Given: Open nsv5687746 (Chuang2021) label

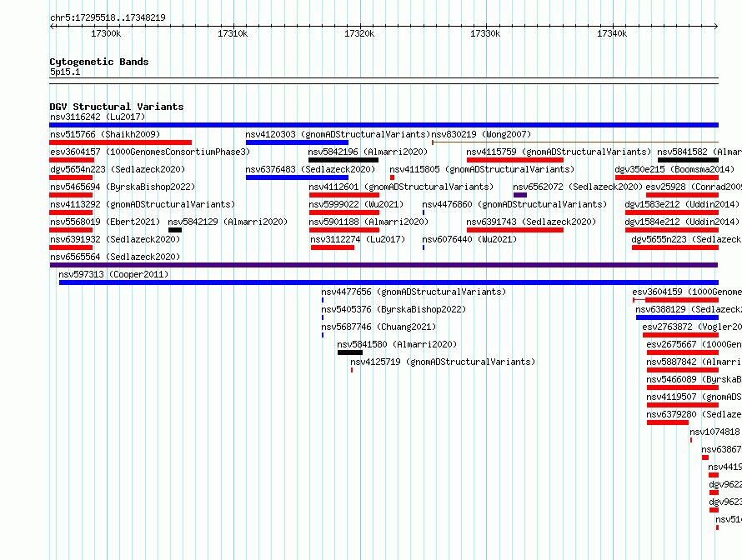Looking at the screenshot, I should tap(379, 327).
